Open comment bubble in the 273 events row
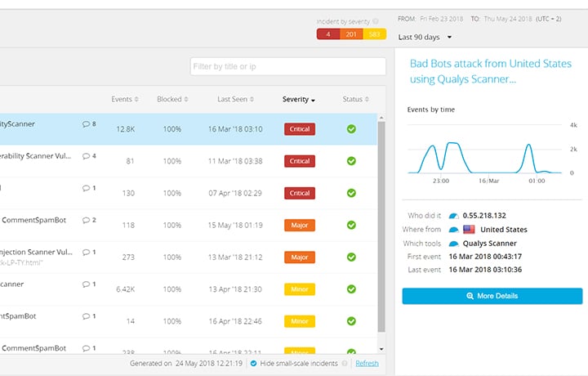 click(x=87, y=253)
